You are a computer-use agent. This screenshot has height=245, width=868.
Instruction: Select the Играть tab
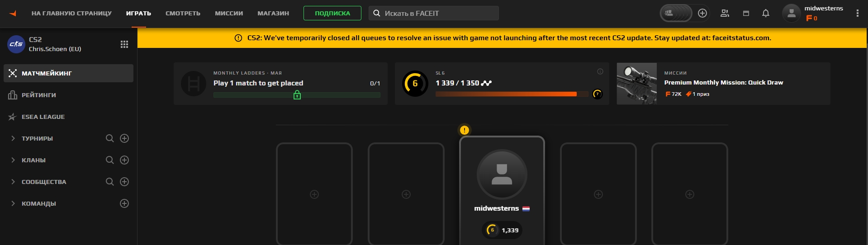(x=138, y=14)
